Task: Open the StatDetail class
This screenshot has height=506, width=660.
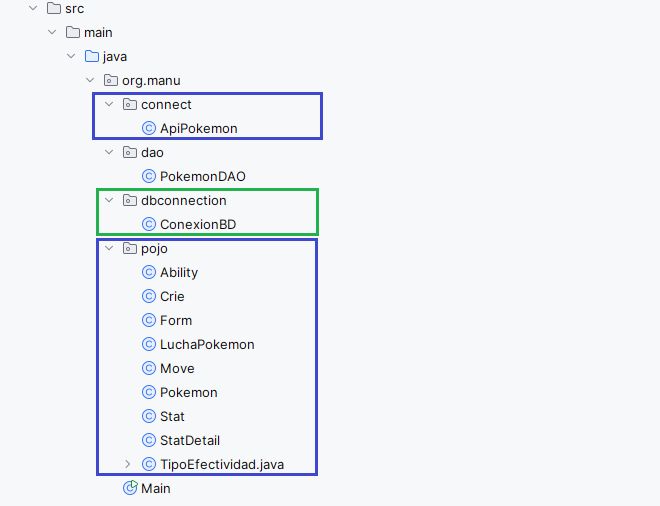Action: pos(190,440)
